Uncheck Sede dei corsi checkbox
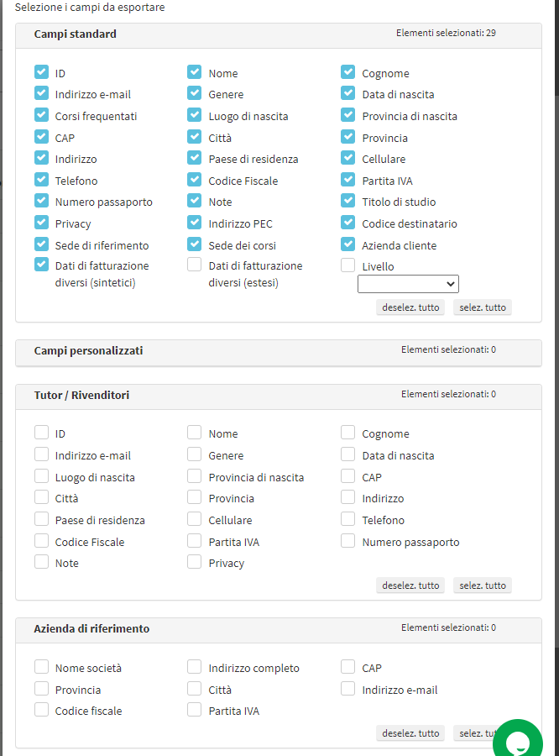This screenshot has height=756, width=559. click(194, 244)
